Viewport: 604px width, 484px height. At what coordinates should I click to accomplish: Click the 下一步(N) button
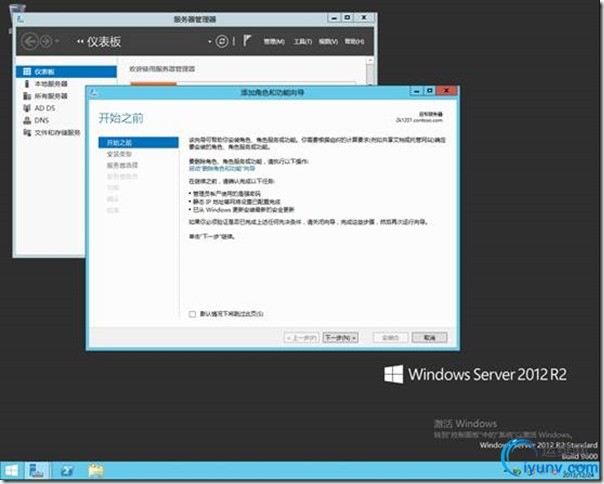coord(341,338)
